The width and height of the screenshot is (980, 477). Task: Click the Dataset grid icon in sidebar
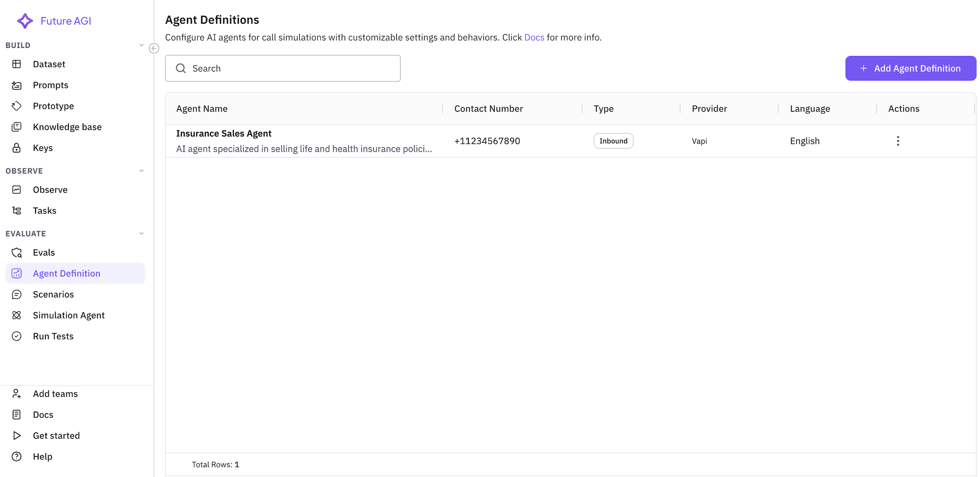point(16,64)
